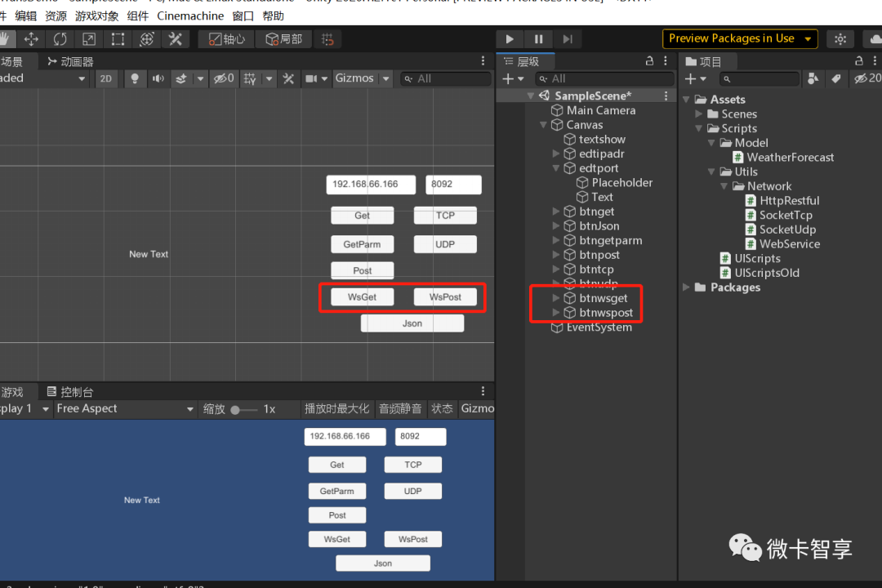
Task: Select the combined Transform tool
Action: pyautogui.click(x=147, y=39)
